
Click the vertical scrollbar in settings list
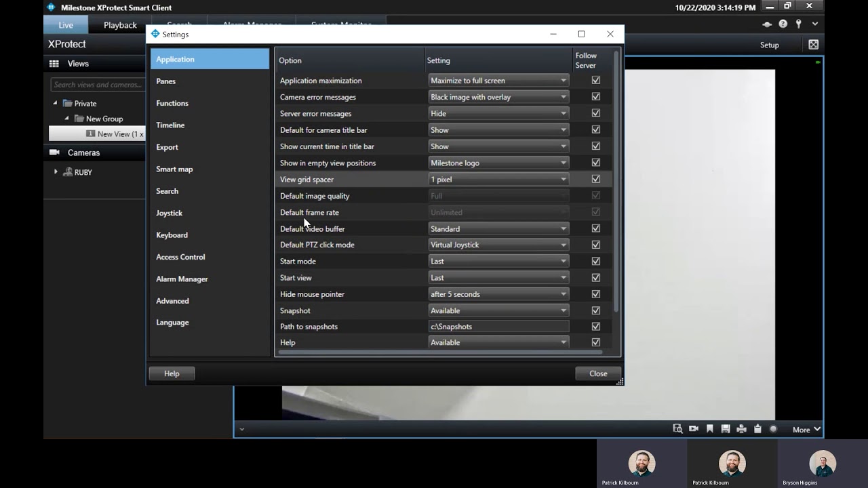[x=616, y=182]
